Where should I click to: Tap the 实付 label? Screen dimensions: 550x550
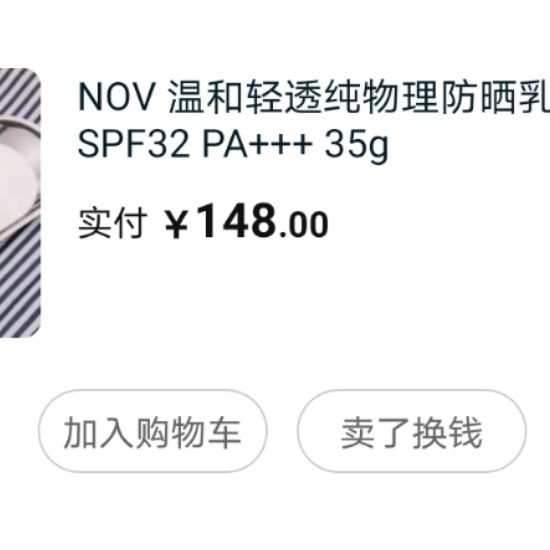point(112,223)
